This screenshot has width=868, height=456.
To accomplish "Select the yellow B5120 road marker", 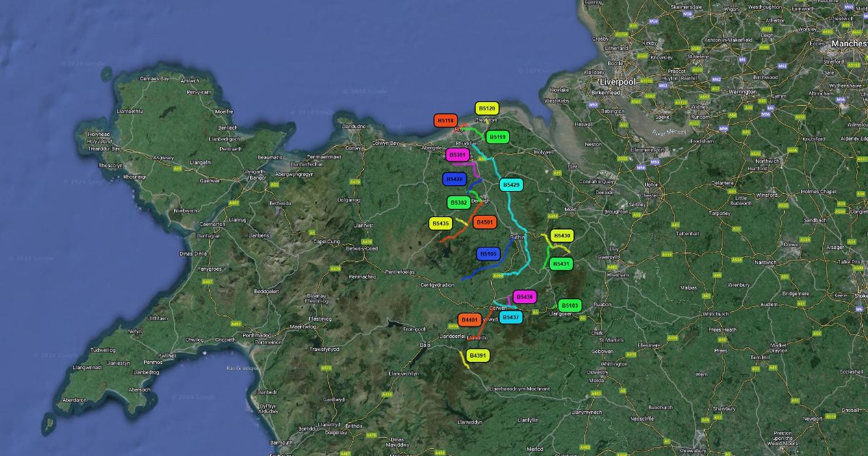I will tap(487, 109).
